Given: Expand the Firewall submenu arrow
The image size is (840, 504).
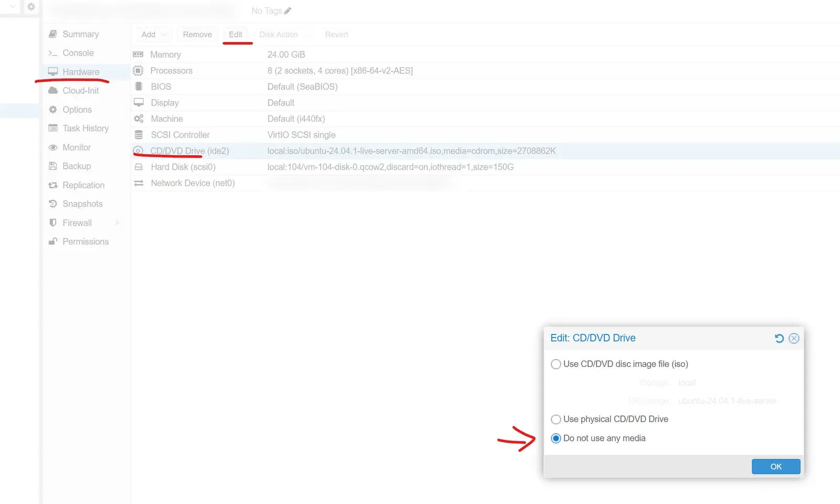Looking at the screenshot, I should click(x=118, y=223).
